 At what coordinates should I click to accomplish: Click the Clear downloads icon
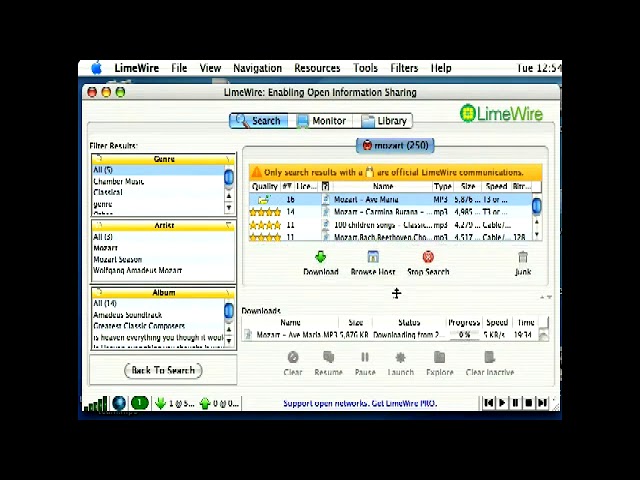point(293,358)
